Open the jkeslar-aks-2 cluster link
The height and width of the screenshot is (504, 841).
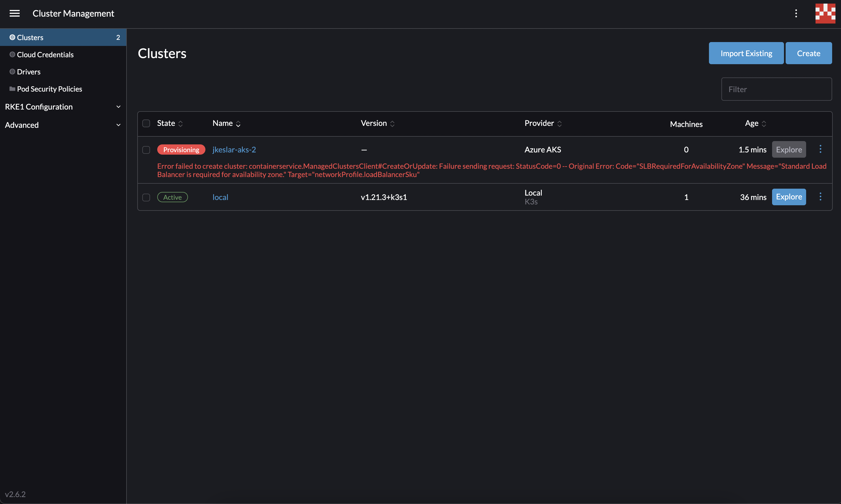(234, 149)
